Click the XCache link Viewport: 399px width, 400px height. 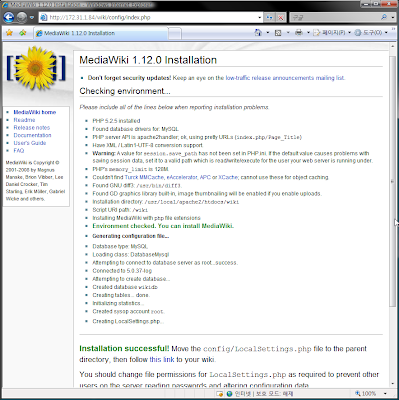coord(228,177)
